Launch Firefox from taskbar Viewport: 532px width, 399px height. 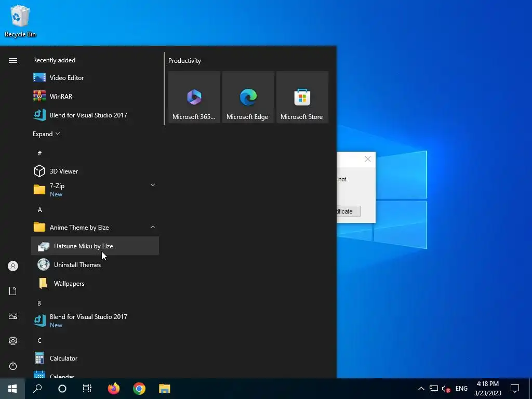pos(114,389)
